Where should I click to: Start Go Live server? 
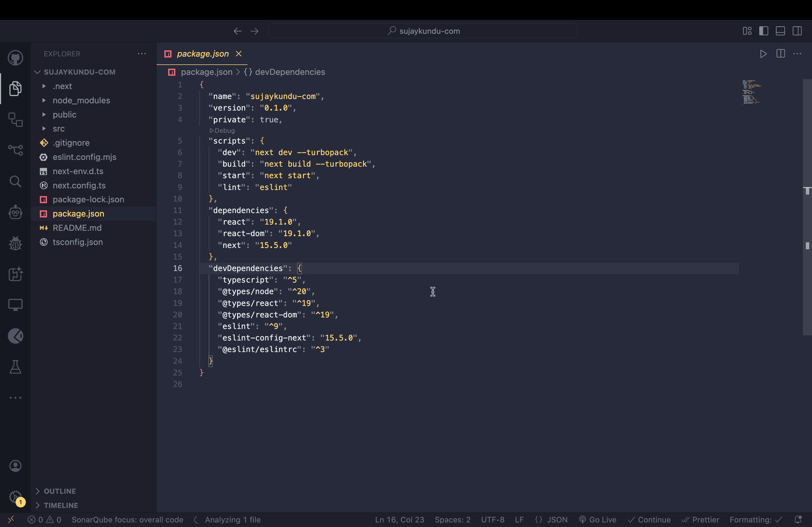click(x=598, y=519)
